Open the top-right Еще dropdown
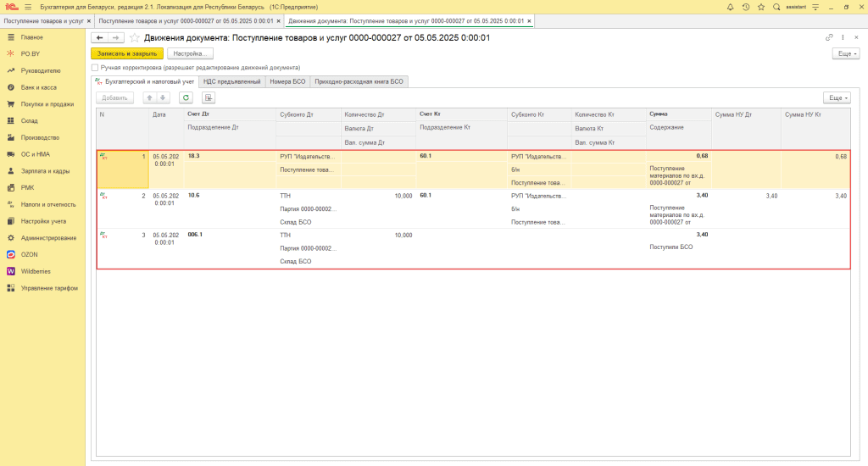The image size is (868, 466). point(846,53)
